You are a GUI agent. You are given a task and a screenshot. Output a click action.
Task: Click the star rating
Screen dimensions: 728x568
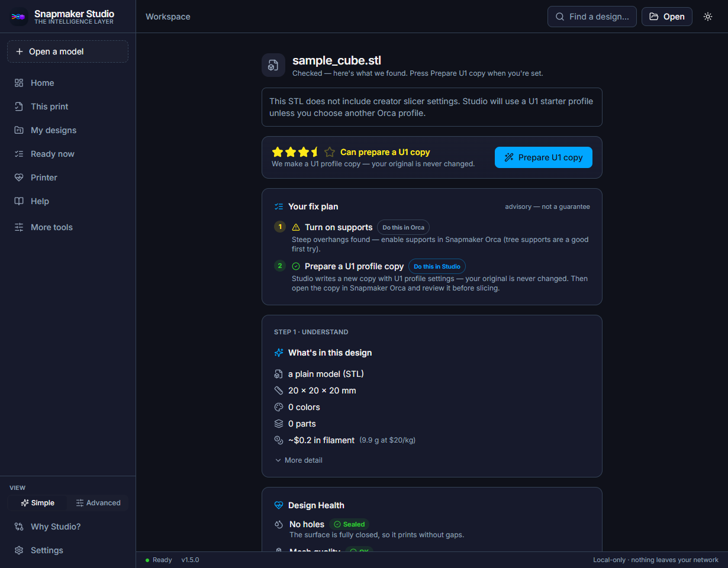[x=304, y=152]
